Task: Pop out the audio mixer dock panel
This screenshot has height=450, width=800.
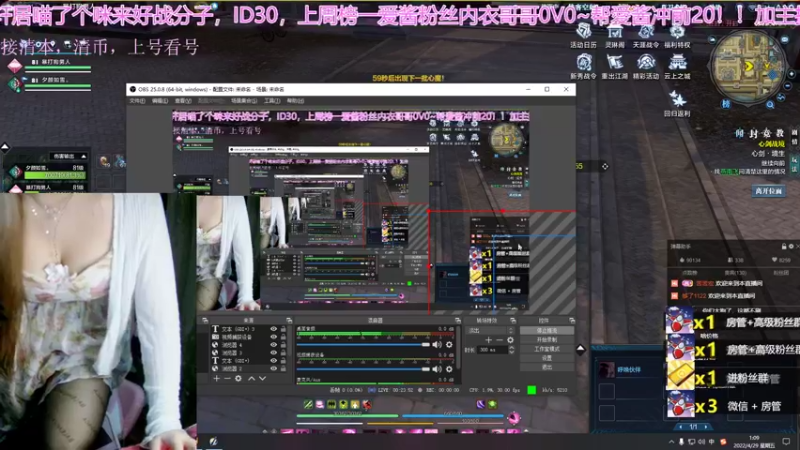Action: pos(458,320)
